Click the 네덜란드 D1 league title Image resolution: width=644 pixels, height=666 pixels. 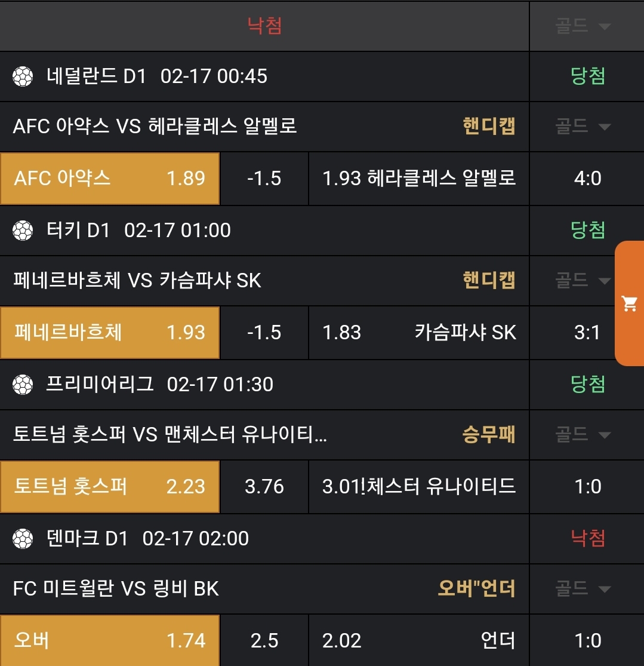pyautogui.click(x=96, y=76)
